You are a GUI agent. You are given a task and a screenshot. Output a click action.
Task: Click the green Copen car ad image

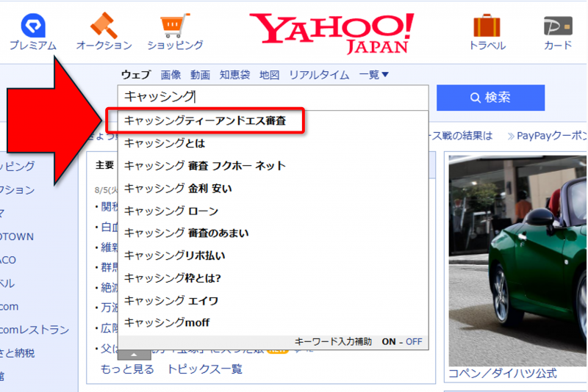pyautogui.click(x=517, y=261)
